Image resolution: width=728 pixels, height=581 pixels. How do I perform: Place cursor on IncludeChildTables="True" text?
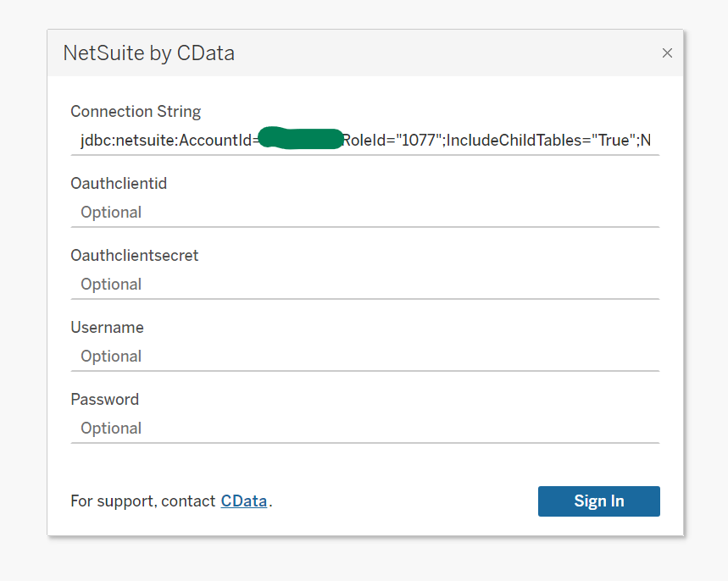point(541,141)
